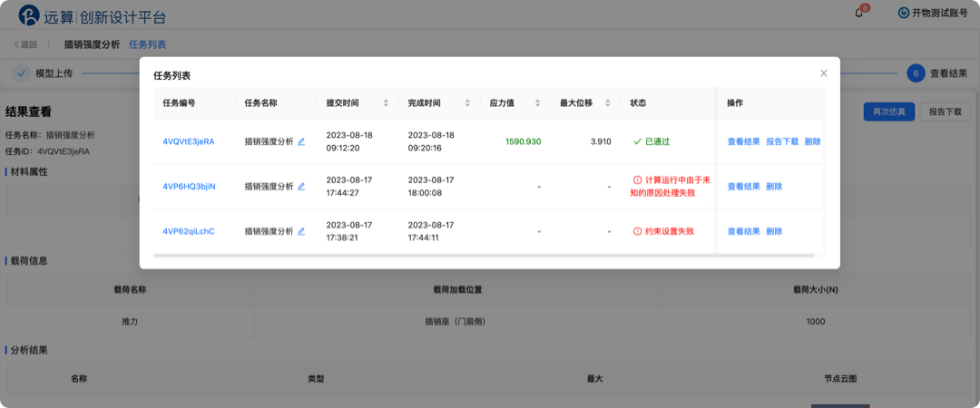Screen dimensions: 980x408
Task: Edit name of task 4VP62qiLchC
Action: click(301, 231)
